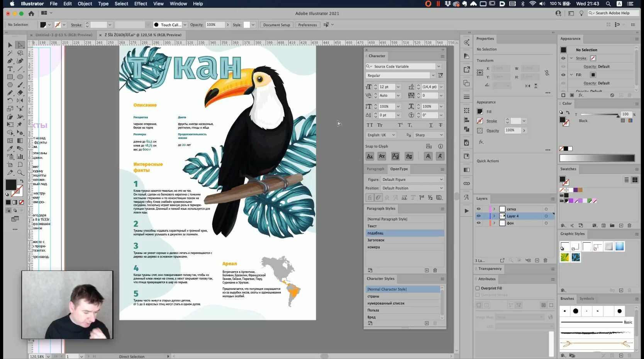This screenshot has width=644, height=359.
Task: Toggle visibility of Layer 4
Action: tap(479, 216)
